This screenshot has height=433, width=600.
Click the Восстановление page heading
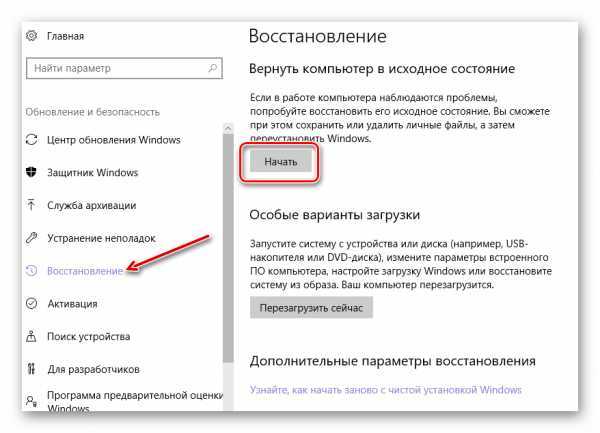tap(318, 36)
